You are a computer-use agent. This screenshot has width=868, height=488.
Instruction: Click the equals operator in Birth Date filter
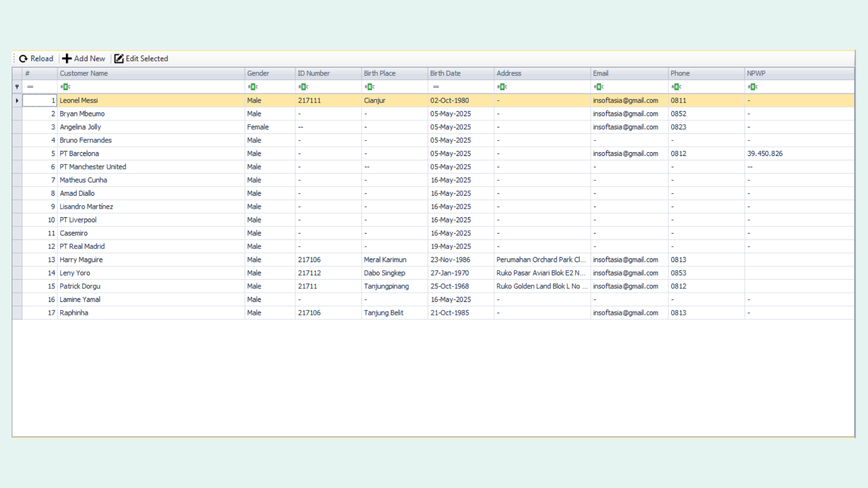(x=436, y=87)
